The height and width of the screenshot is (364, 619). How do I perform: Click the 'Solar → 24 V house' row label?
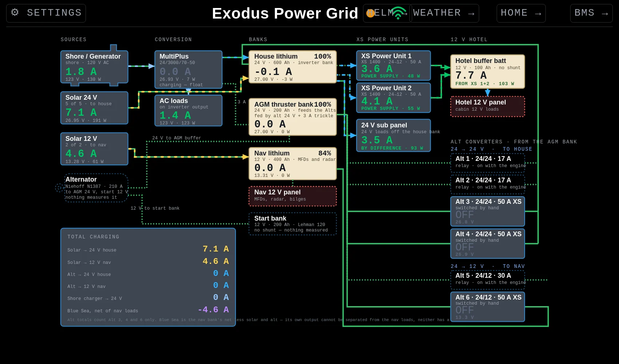(92, 250)
